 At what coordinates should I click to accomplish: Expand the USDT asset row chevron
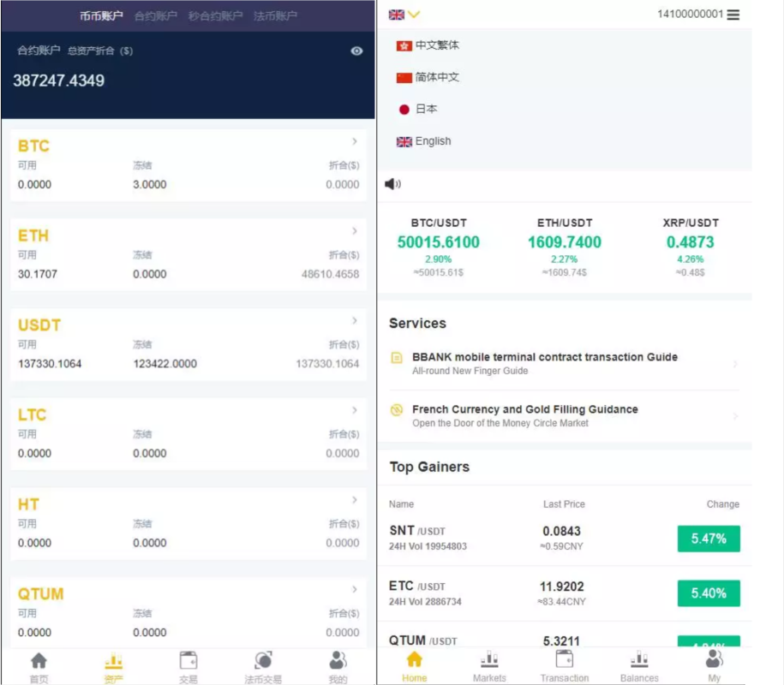(355, 320)
